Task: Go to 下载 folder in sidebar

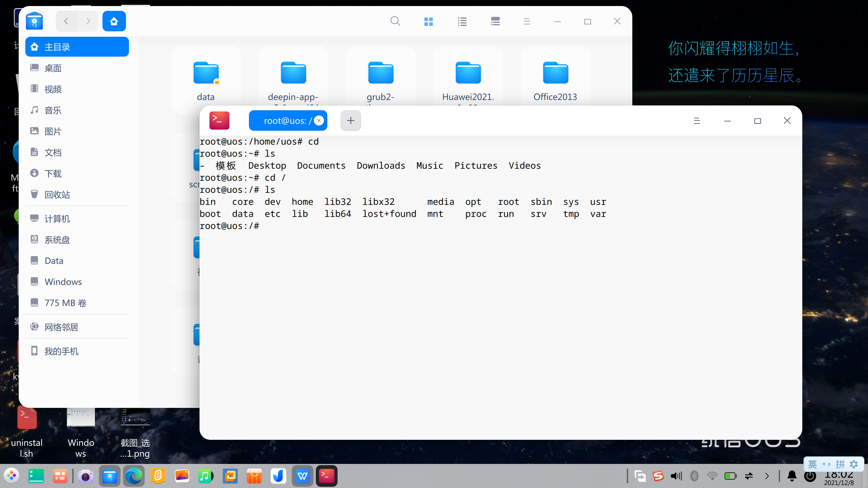Action: point(53,174)
